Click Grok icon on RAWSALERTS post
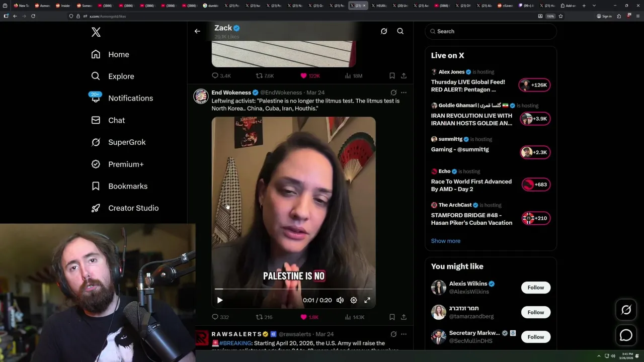Screen dimensions: 644x362 (x=393, y=334)
